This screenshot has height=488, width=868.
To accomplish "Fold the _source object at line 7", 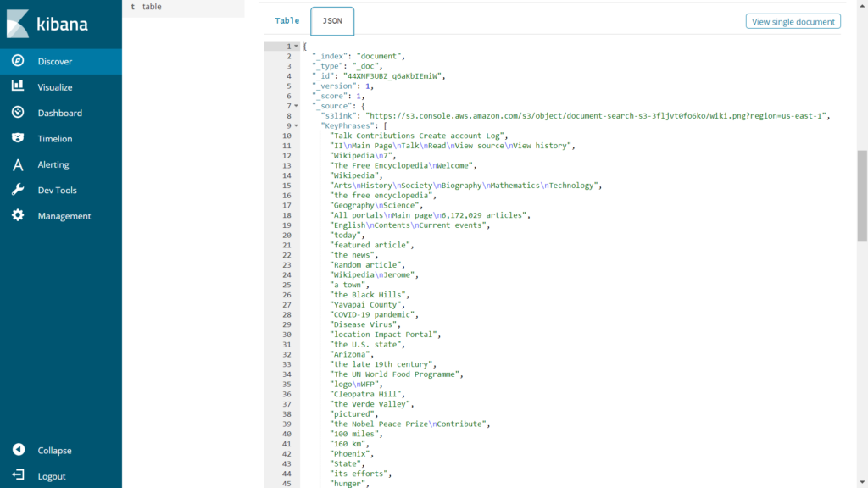I will pos(296,106).
